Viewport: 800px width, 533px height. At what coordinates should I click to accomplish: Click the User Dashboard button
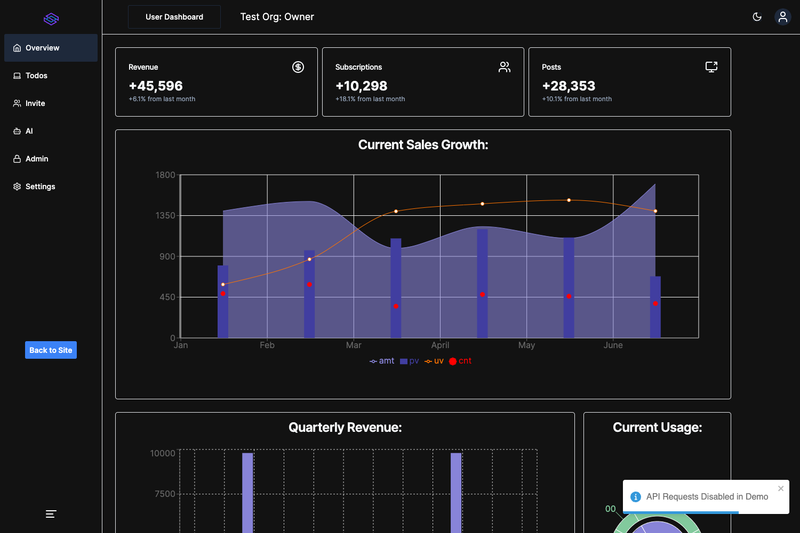click(174, 17)
